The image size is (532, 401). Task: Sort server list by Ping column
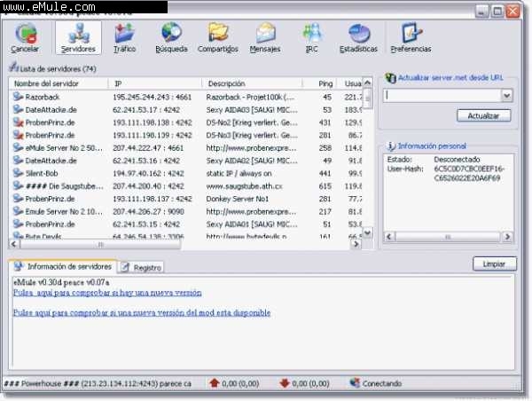pos(319,83)
